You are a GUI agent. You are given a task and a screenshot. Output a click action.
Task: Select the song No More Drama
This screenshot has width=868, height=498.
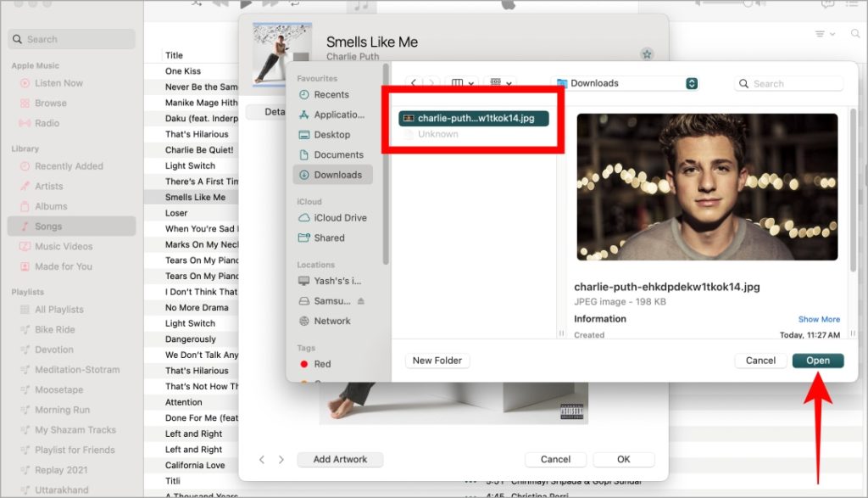point(197,307)
